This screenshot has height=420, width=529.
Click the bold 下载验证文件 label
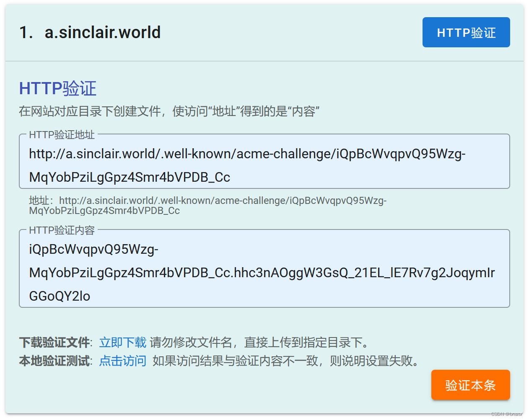point(54,343)
